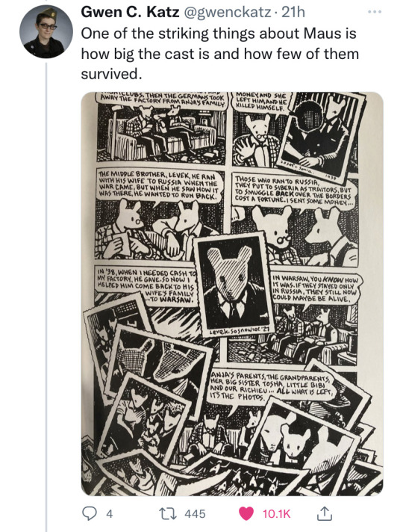Select the tweet text about Maus
The width and height of the screenshot is (403, 532).
(x=219, y=54)
